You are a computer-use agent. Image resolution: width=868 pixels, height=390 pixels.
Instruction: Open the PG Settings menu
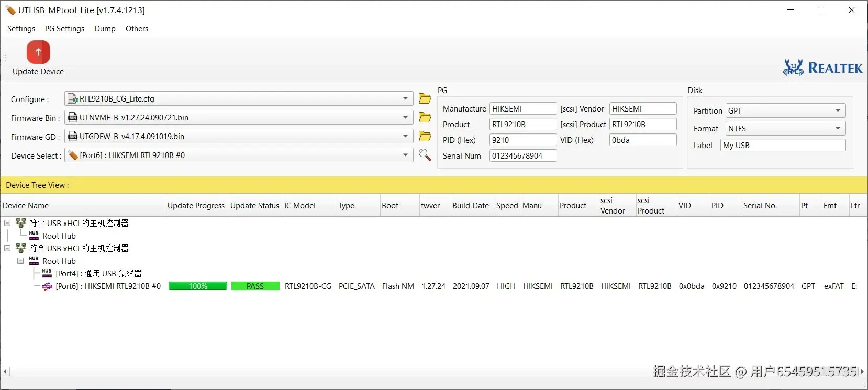point(64,29)
